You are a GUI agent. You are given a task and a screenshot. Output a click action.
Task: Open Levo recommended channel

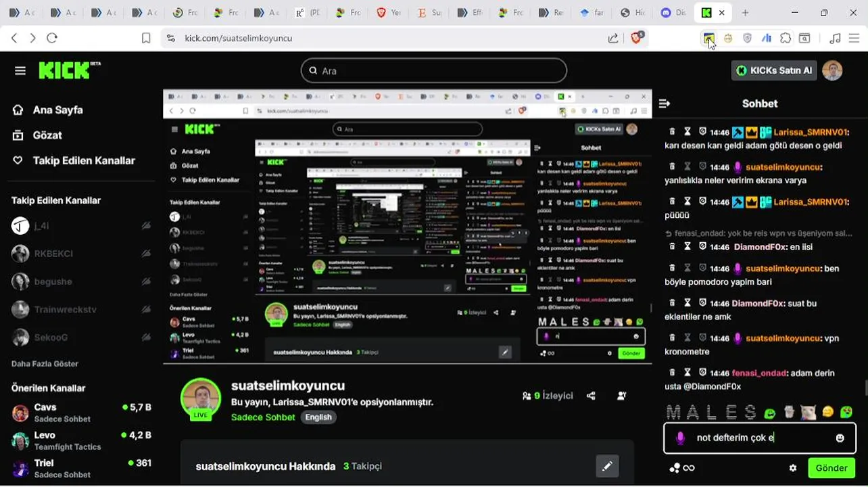81,440
